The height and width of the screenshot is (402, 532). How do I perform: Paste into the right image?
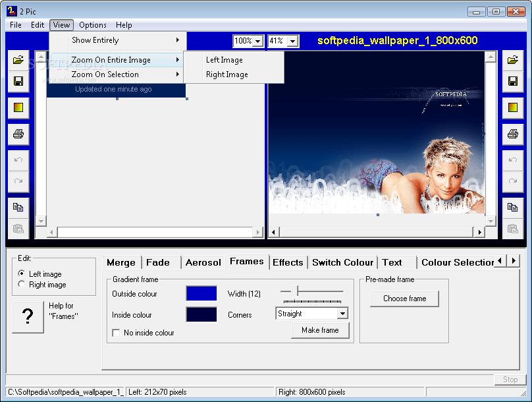(x=513, y=229)
